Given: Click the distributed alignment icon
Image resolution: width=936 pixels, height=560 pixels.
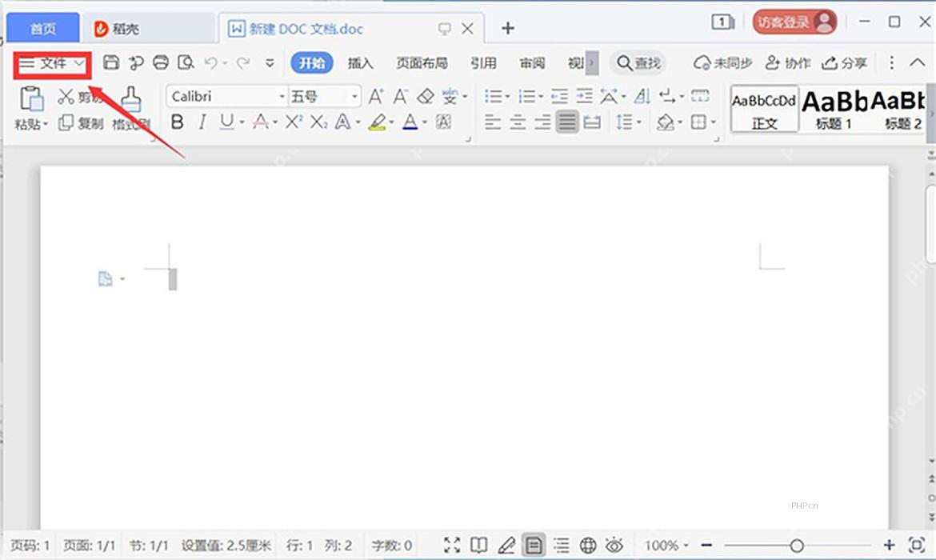Looking at the screenshot, I should tap(592, 123).
